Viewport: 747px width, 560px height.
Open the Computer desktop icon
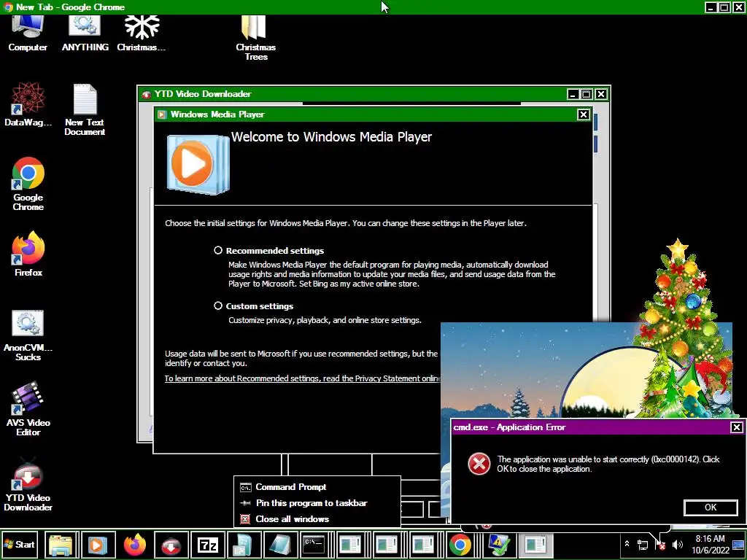point(28,32)
